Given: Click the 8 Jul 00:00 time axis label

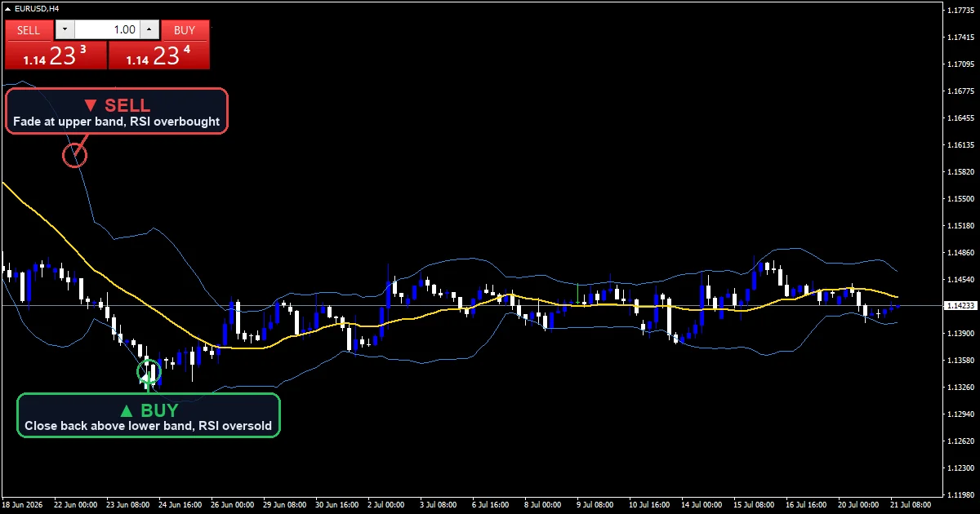Looking at the screenshot, I should coord(545,505).
